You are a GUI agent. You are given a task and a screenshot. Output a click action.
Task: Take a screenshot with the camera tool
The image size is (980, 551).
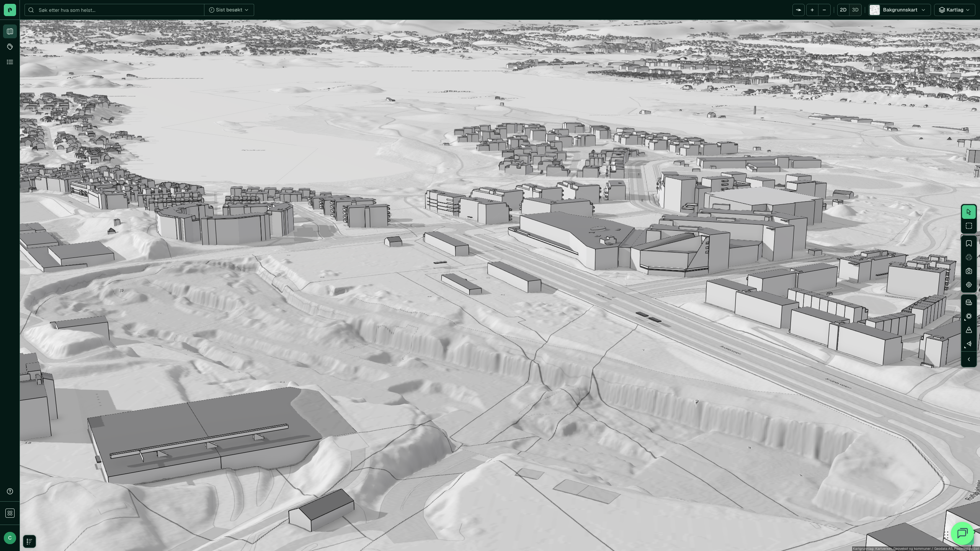coord(969,271)
